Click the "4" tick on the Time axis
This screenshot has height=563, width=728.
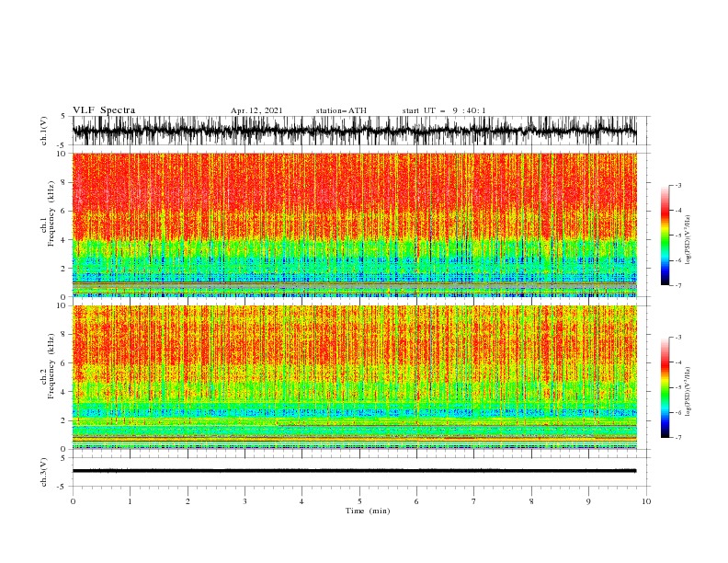coord(301,501)
